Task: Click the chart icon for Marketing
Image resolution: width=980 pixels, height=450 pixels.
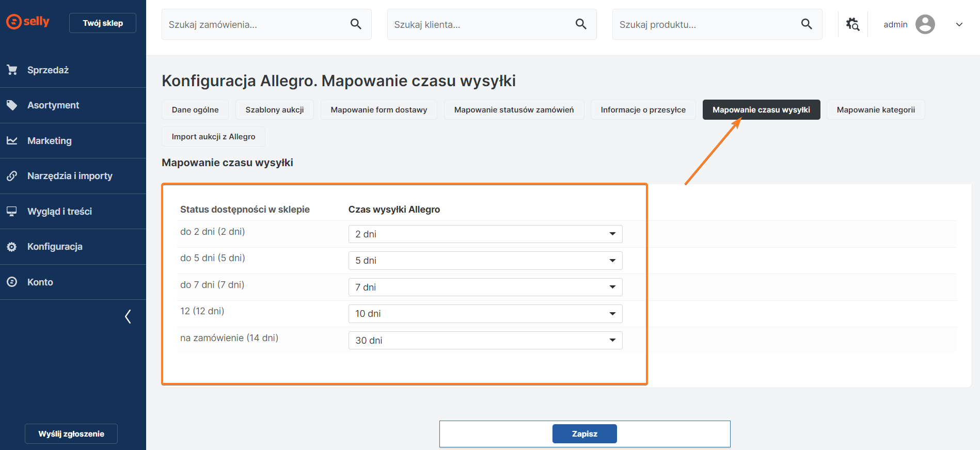Action: [12, 140]
